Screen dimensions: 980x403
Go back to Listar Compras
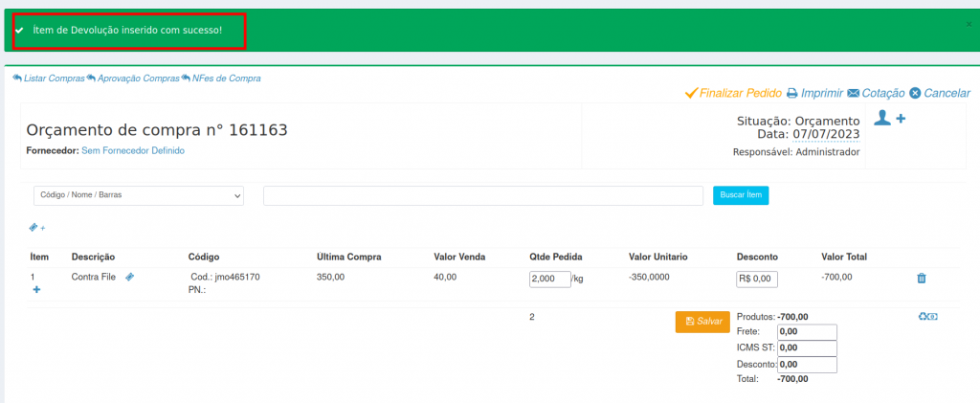point(49,78)
